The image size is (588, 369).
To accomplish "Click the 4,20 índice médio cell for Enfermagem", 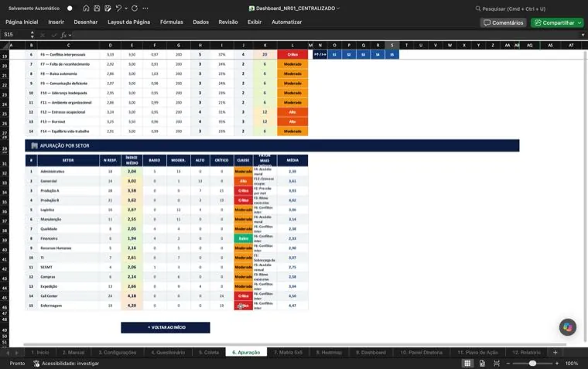I will [x=132, y=306].
